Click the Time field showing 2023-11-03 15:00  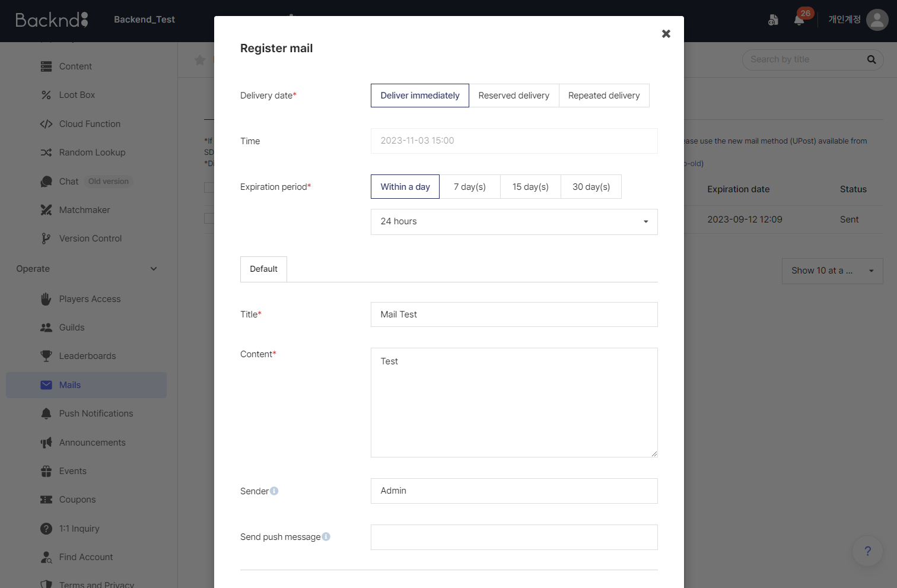[514, 141]
